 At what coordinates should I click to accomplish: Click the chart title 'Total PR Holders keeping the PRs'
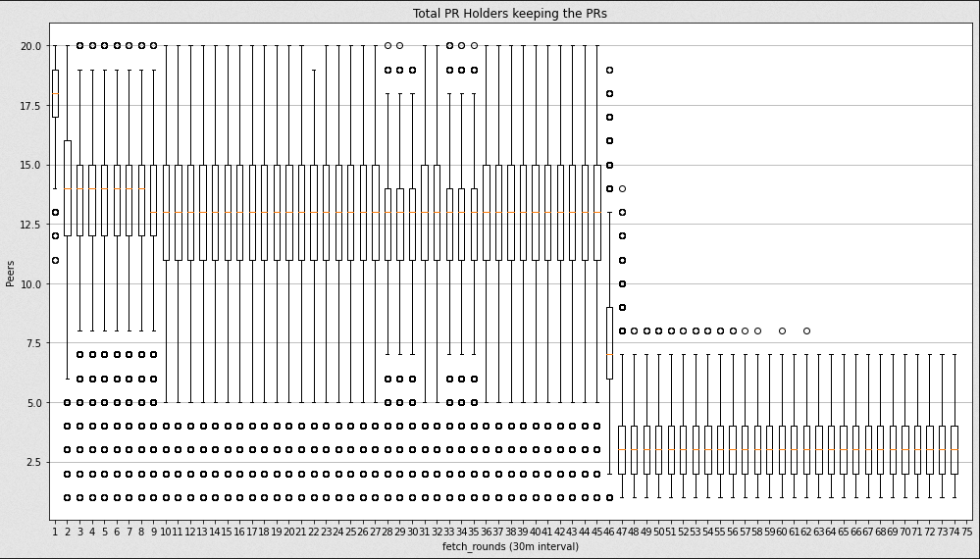(x=509, y=13)
